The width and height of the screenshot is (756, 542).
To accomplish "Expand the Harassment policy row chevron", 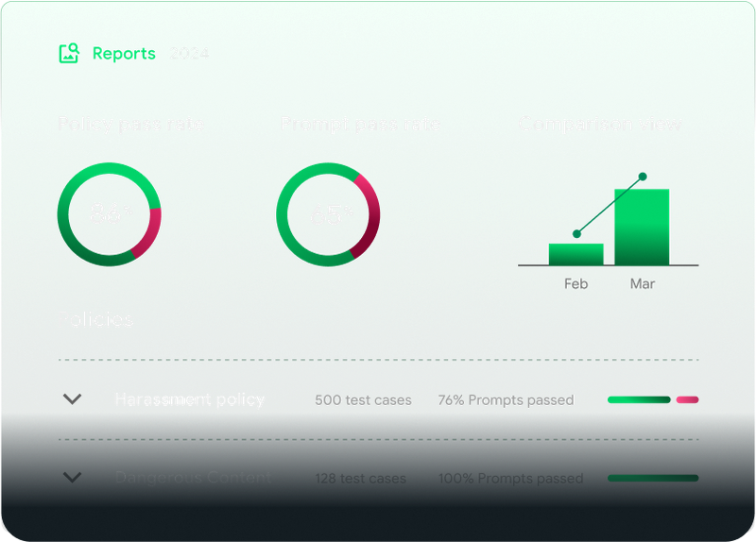I will (73, 398).
